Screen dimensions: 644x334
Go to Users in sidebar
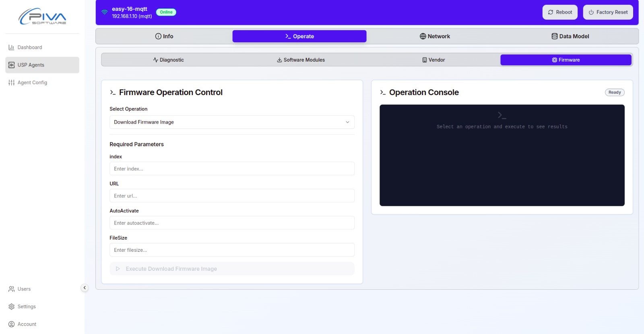(x=24, y=289)
